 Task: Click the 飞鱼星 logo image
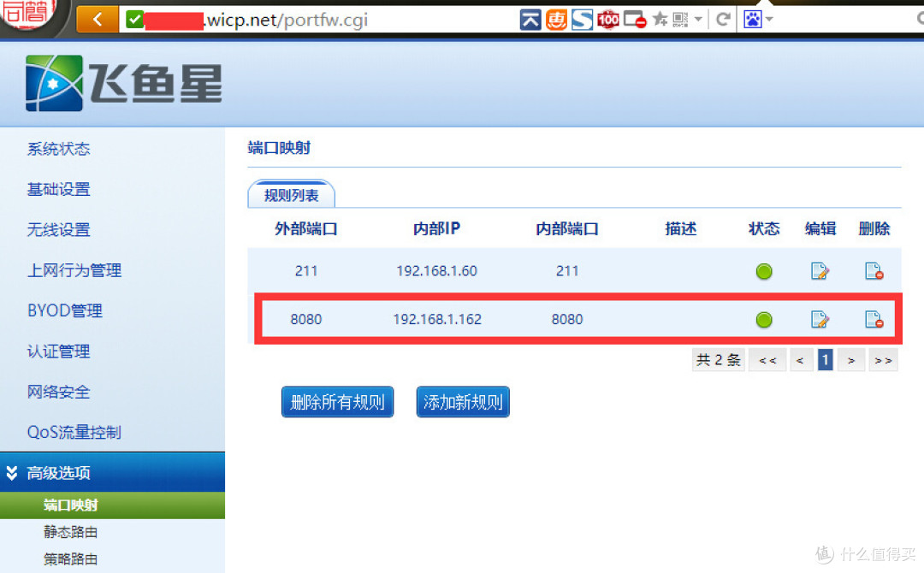coord(124,83)
